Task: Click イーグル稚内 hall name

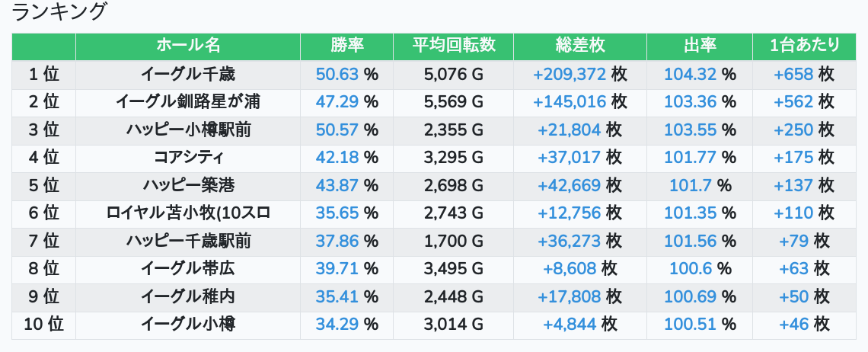Action: [188, 296]
